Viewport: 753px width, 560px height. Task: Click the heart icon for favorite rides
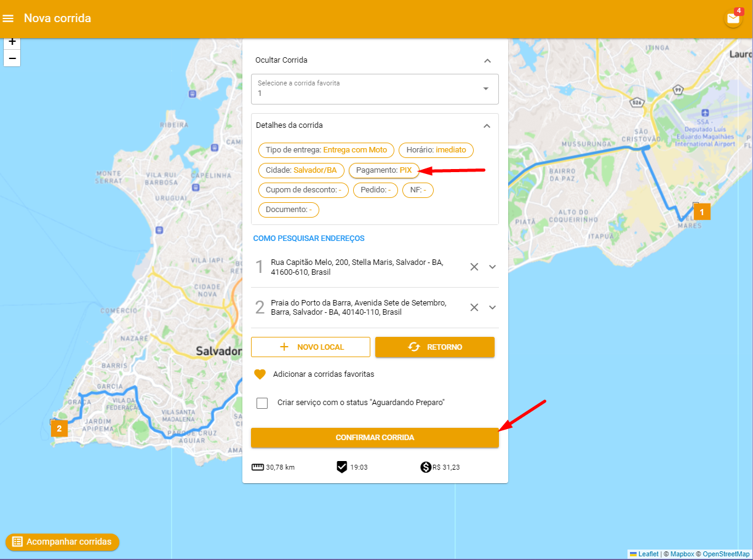coord(260,374)
